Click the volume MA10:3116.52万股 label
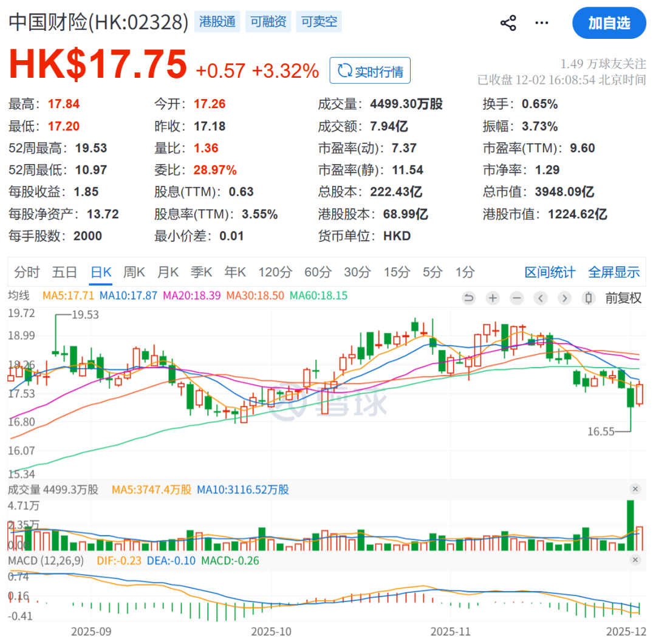This screenshot has height=644, width=656. [242, 489]
